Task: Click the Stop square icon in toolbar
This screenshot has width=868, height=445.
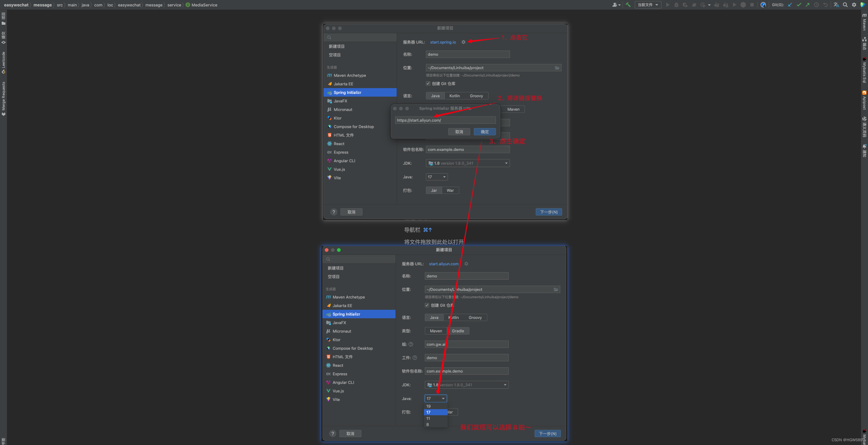Action: [x=752, y=5]
